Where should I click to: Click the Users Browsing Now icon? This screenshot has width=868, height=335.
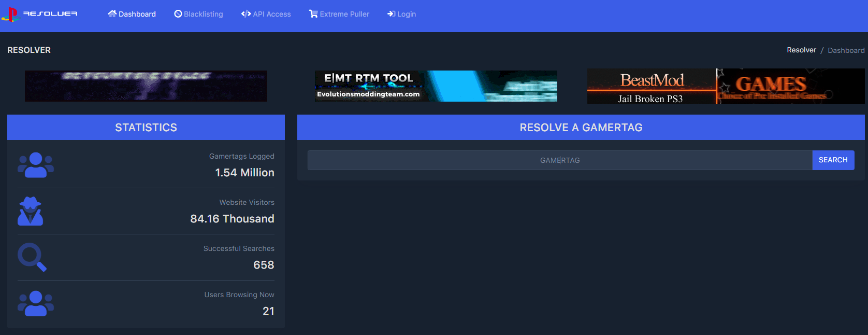pos(36,303)
